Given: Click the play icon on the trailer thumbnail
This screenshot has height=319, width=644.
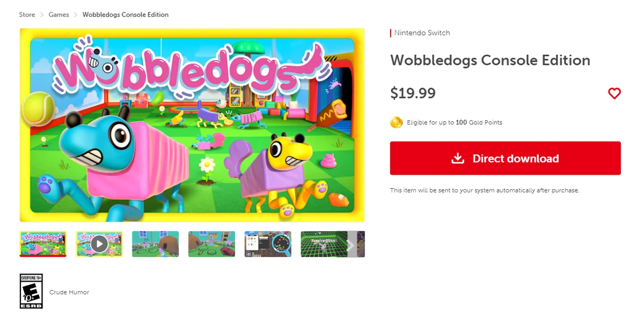Looking at the screenshot, I should (99, 244).
